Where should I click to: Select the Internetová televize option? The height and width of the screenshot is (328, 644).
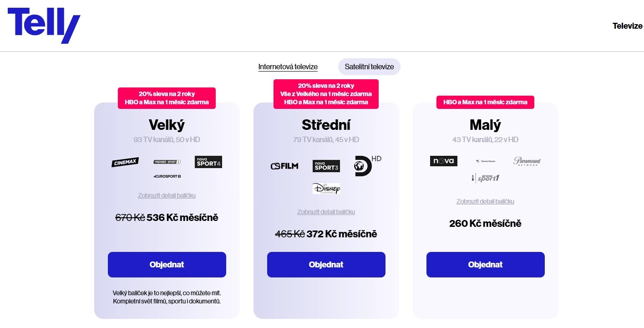coord(288,67)
